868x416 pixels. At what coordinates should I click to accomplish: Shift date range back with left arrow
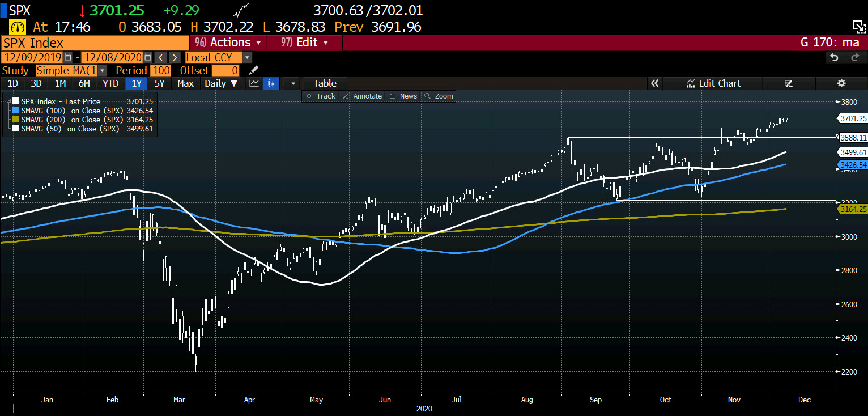[161, 57]
